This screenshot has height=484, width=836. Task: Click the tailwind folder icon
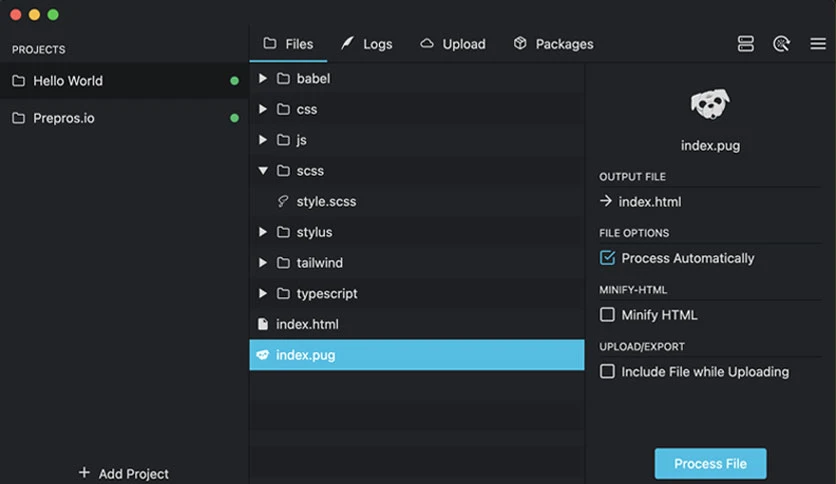pos(283,263)
